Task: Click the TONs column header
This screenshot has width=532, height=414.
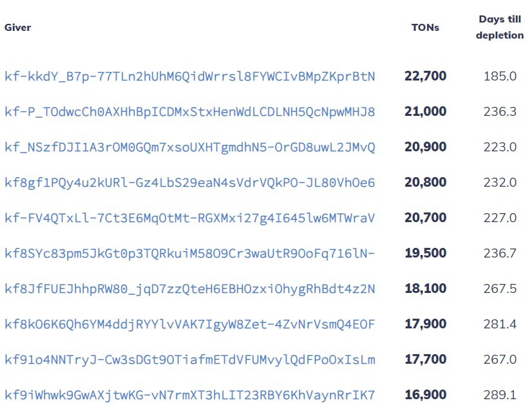Action: click(x=425, y=28)
